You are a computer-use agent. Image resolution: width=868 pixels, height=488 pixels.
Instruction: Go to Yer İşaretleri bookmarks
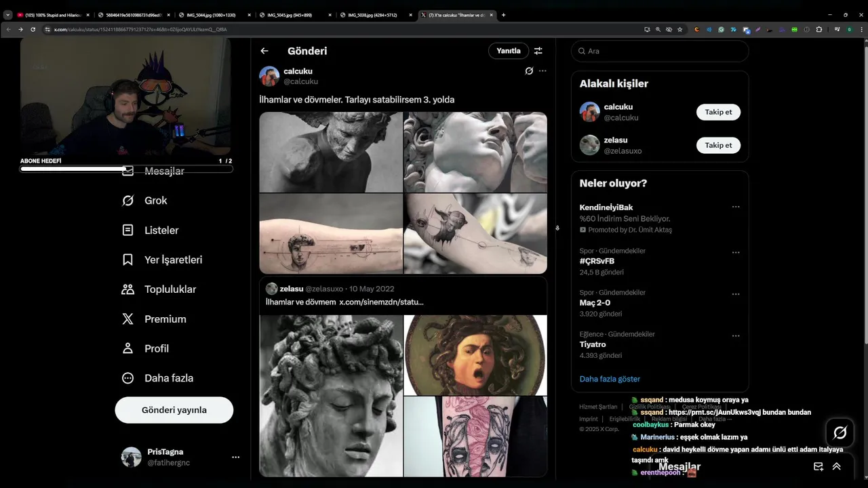tap(161, 260)
